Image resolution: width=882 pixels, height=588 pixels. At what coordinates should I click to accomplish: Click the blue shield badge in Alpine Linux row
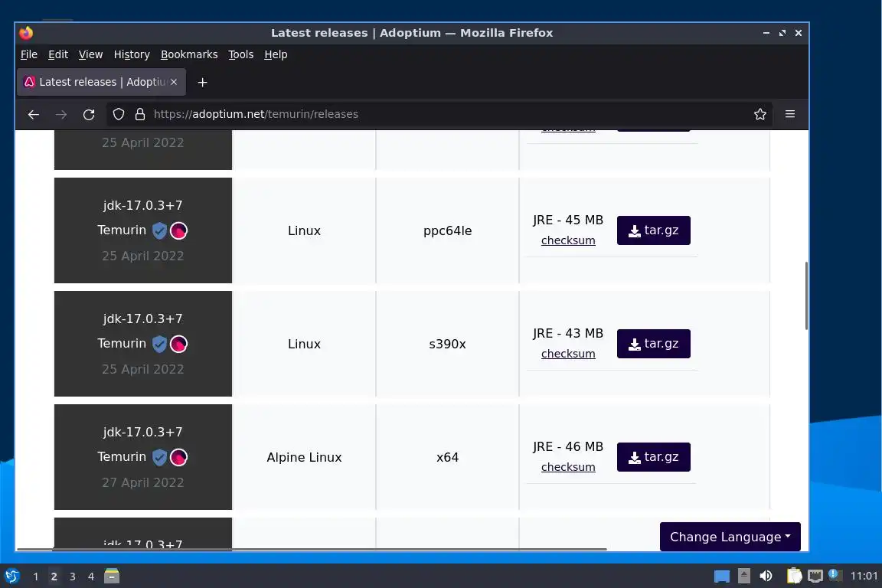pyautogui.click(x=160, y=457)
